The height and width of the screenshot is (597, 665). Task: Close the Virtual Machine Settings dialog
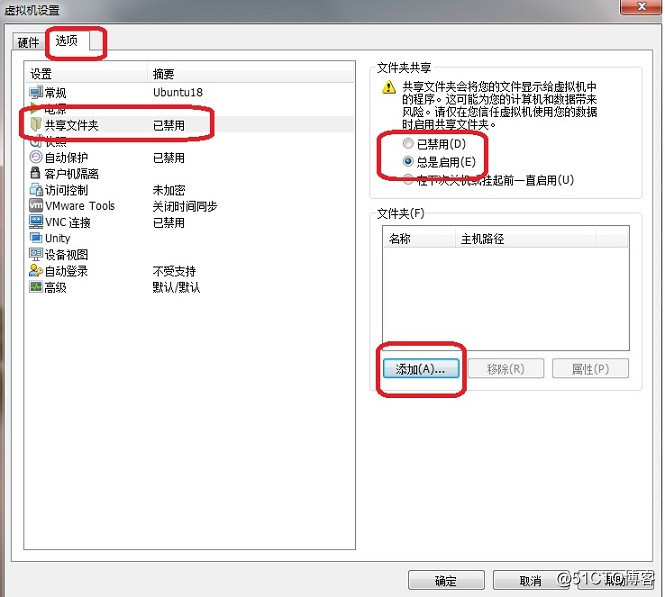click(642, 6)
